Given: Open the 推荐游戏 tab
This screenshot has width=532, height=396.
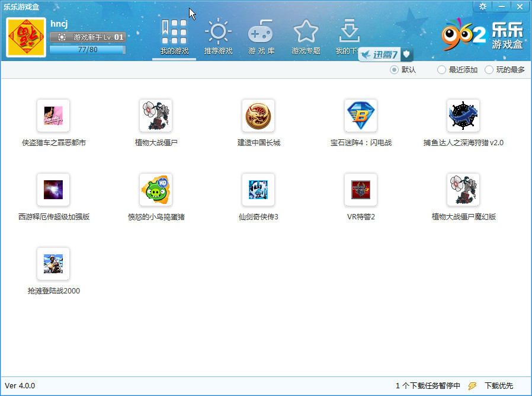Looking at the screenshot, I should click(218, 37).
